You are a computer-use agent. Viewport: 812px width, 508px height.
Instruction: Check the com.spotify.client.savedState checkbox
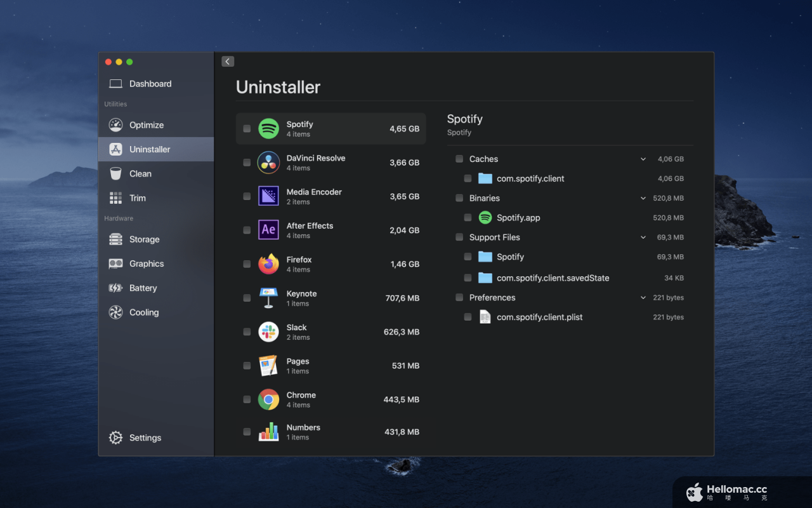pyautogui.click(x=468, y=277)
